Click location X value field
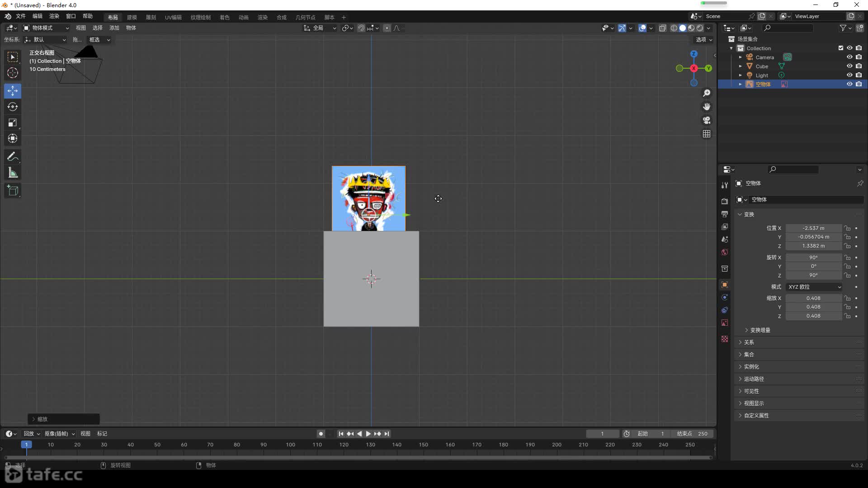The width and height of the screenshot is (868, 488). coord(814,228)
